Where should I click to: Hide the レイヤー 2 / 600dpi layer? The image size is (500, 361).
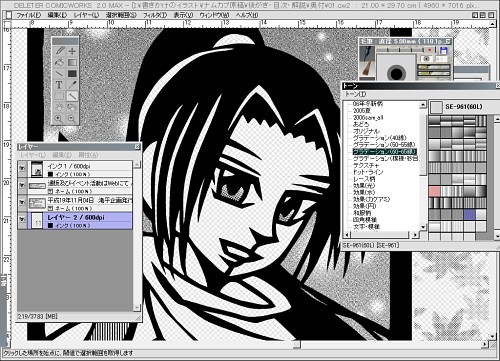click(22, 220)
